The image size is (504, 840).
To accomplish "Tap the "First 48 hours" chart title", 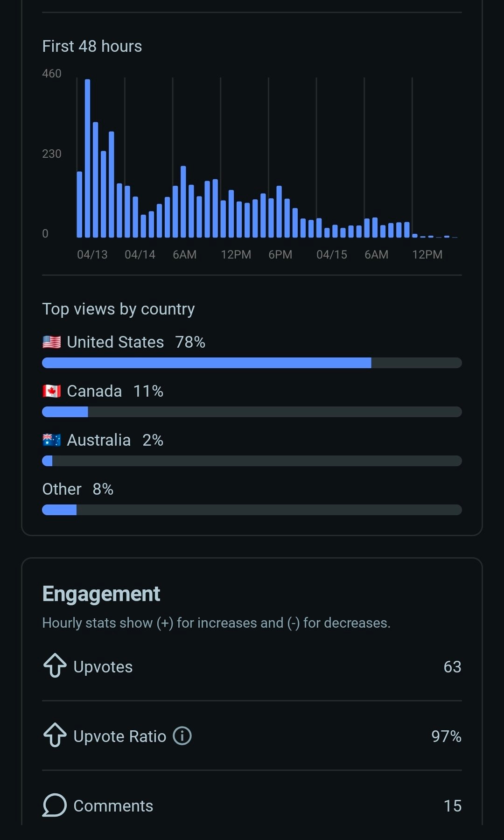I will tap(92, 46).
